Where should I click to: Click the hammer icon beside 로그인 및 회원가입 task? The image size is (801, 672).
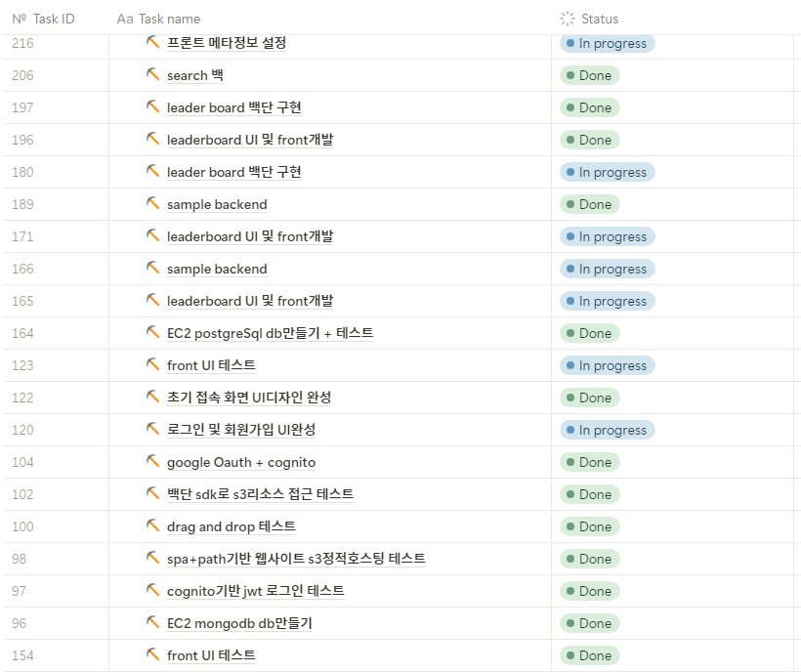(152, 429)
